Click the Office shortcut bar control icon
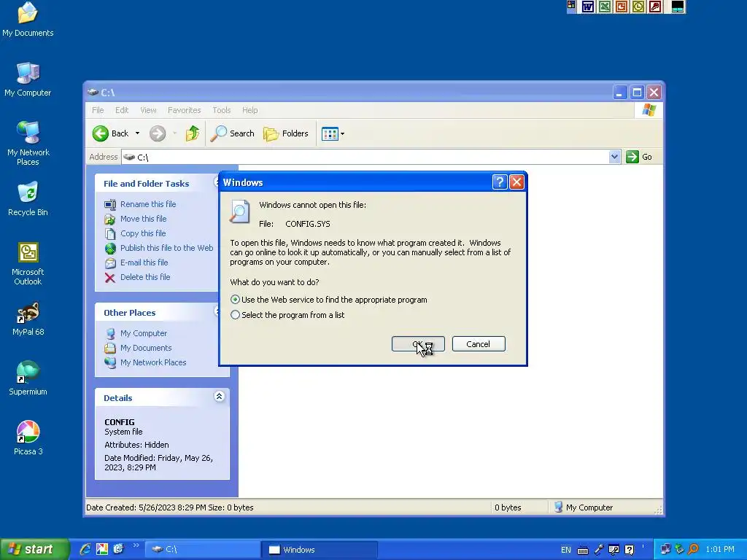Image resolution: width=747 pixels, height=560 pixels. [x=571, y=5]
